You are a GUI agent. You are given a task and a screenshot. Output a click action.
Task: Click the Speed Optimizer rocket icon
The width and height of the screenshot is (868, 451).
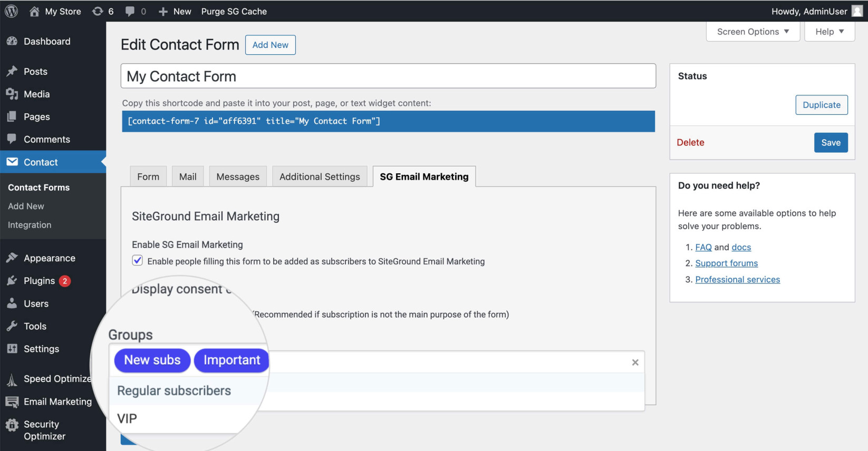12,379
